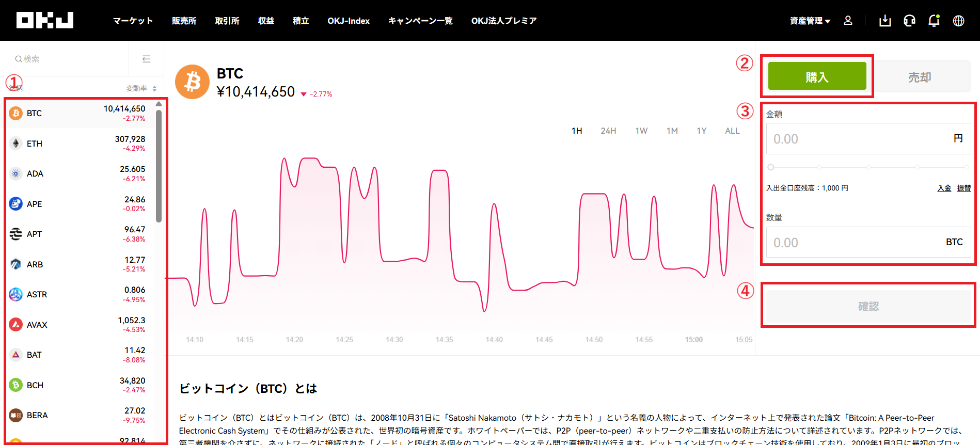Select APT coin icon in list

[x=15, y=234]
